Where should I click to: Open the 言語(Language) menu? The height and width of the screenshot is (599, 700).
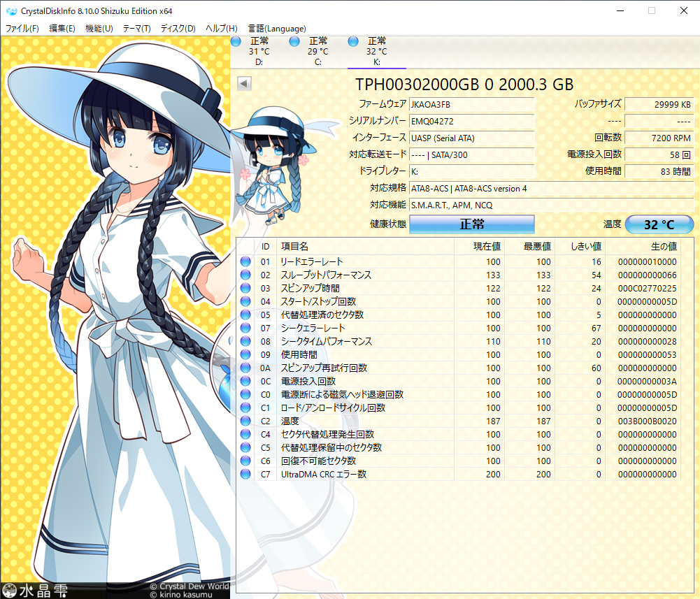pyautogui.click(x=276, y=29)
